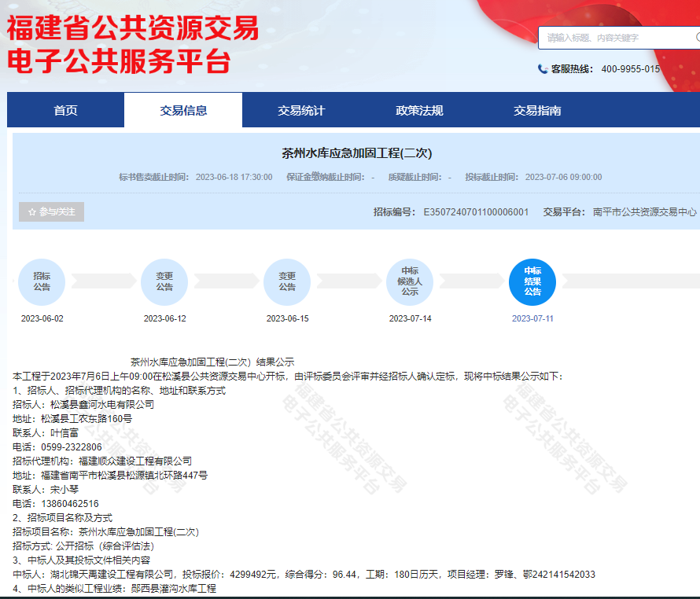Click the 中标候选人公示 stage circle
The height and width of the screenshot is (599, 700).
410,281
